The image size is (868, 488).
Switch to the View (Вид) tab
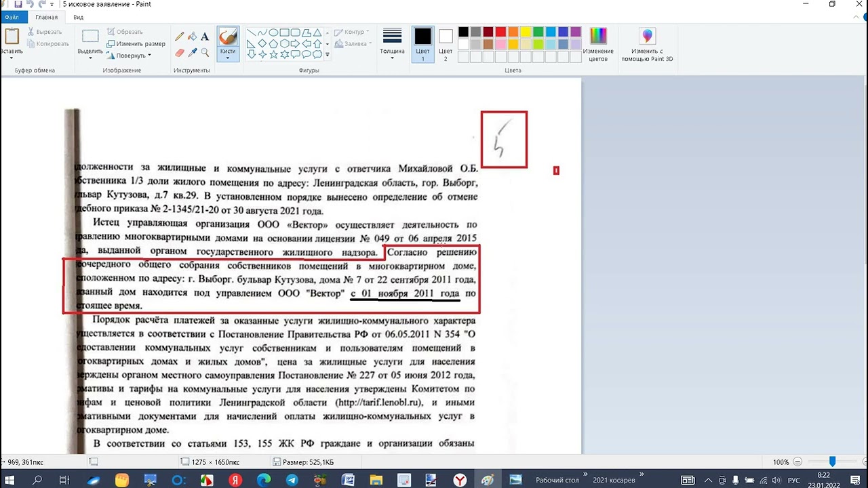point(78,16)
